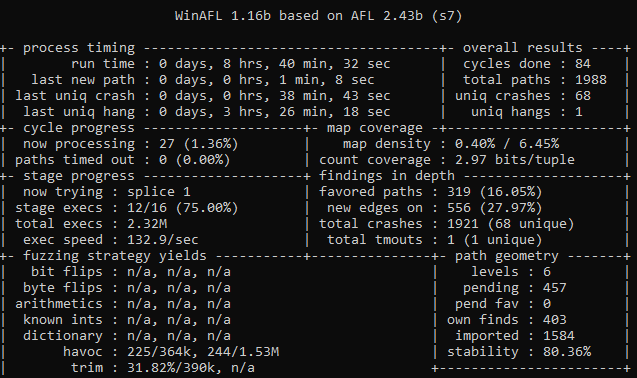This screenshot has width=637, height=378.
Task: Select cycles done value 84
Action: tap(583, 64)
